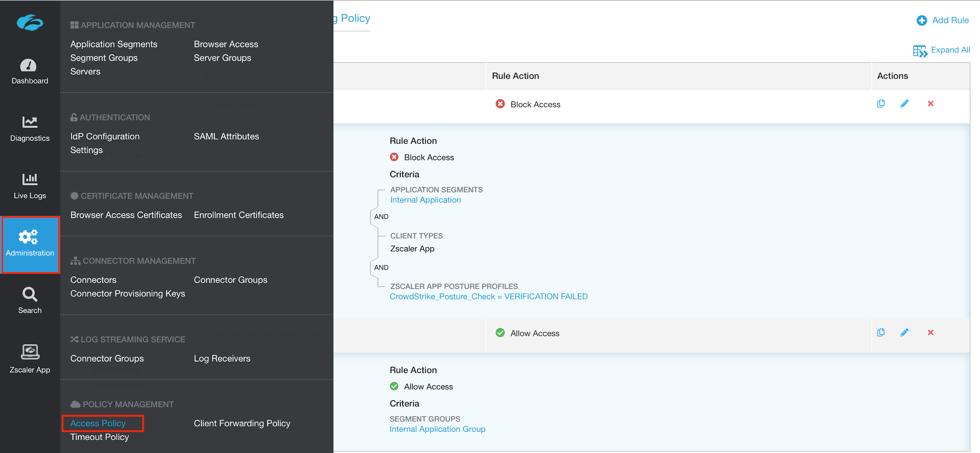This screenshot has height=453, width=980.
Task: Click the Expand All link
Action: (x=950, y=50)
